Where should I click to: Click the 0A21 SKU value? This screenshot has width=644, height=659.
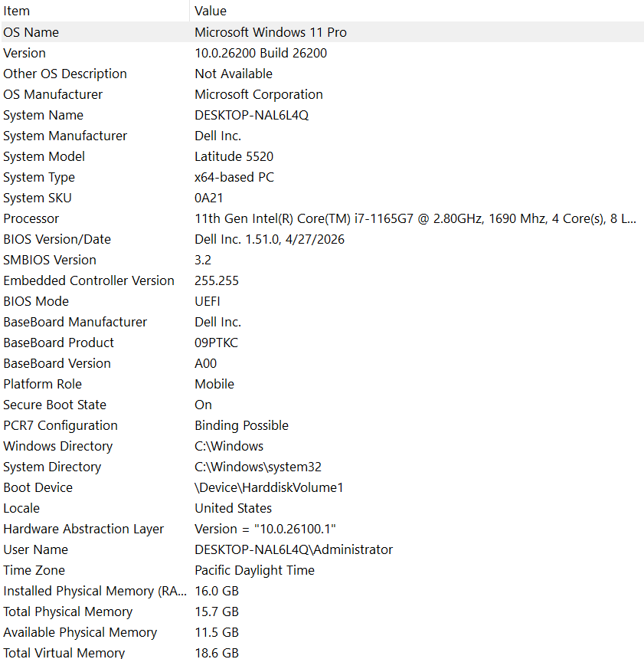(x=209, y=198)
